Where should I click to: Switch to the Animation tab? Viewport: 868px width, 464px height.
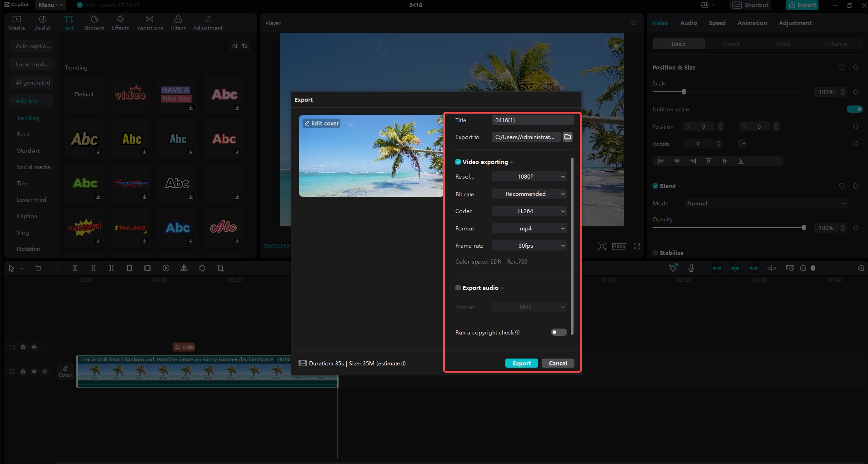click(x=752, y=23)
